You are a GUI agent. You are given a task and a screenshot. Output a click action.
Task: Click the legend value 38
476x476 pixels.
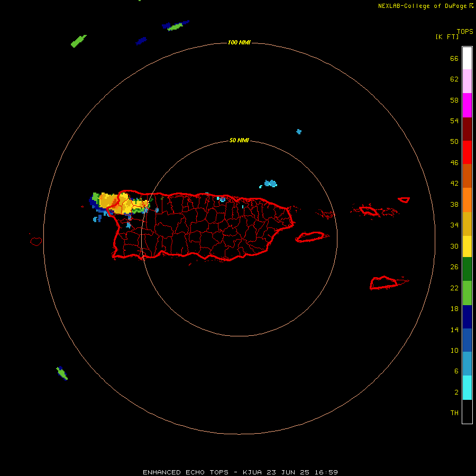click(454, 205)
